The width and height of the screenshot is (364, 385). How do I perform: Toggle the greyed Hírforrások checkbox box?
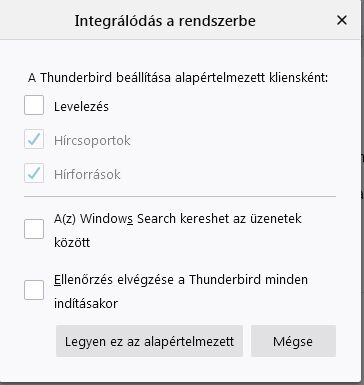(34, 173)
